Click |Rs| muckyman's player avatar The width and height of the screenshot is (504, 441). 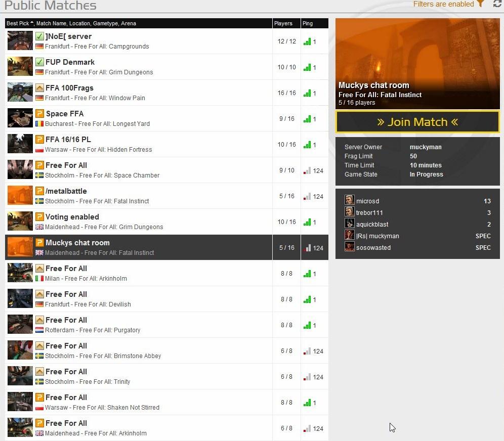click(349, 235)
